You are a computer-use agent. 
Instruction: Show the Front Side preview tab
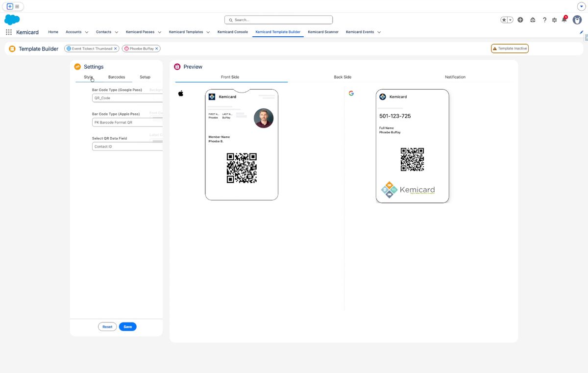click(x=230, y=77)
